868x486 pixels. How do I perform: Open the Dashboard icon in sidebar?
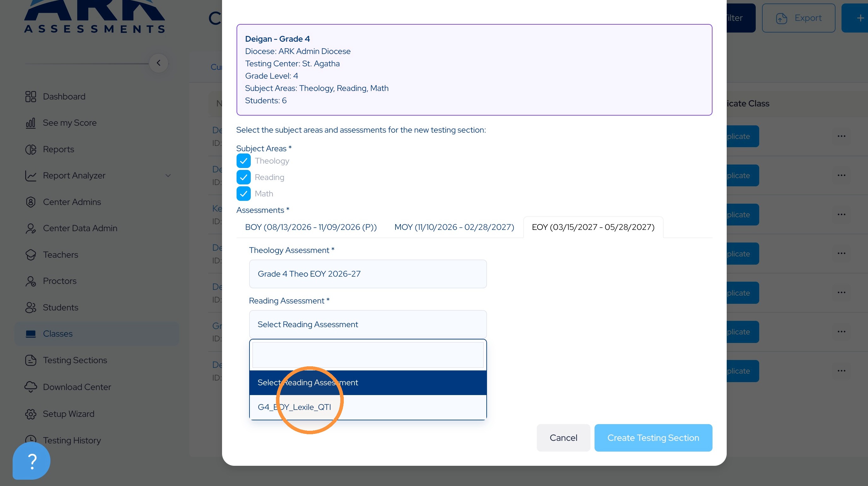pyautogui.click(x=31, y=96)
